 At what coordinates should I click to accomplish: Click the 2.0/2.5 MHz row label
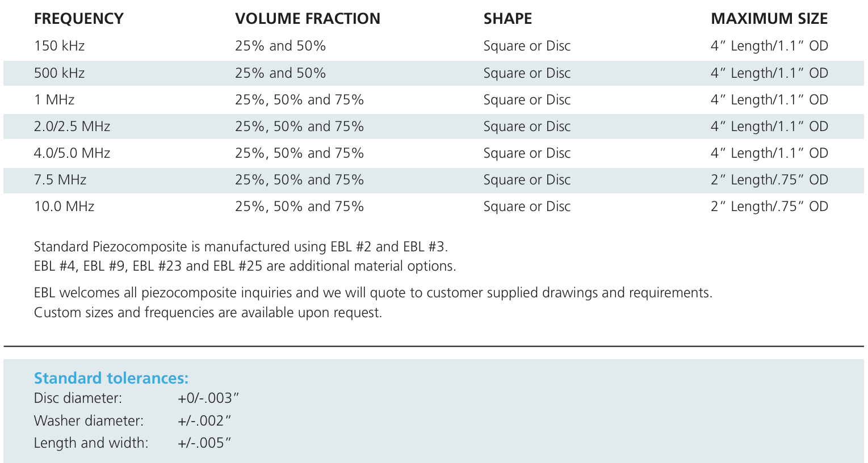72,127
